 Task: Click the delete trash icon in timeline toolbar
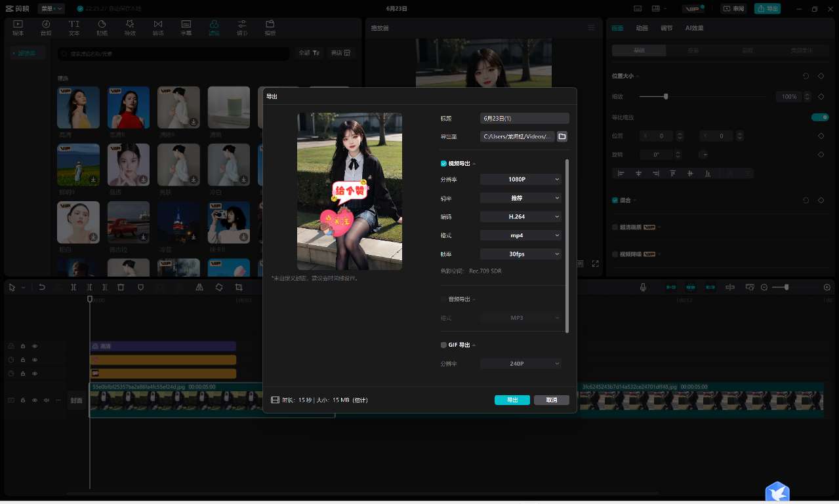121,287
